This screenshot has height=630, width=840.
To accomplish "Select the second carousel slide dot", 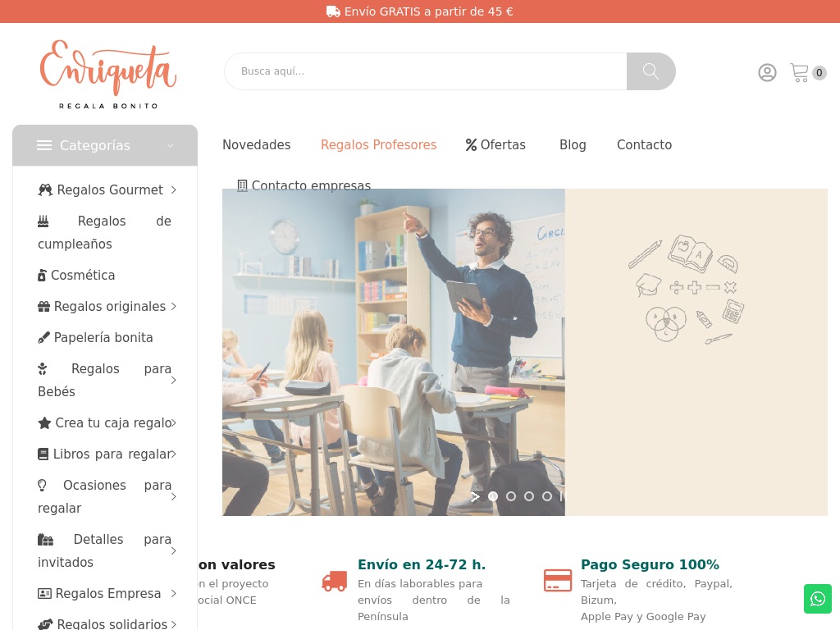I will [511, 496].
